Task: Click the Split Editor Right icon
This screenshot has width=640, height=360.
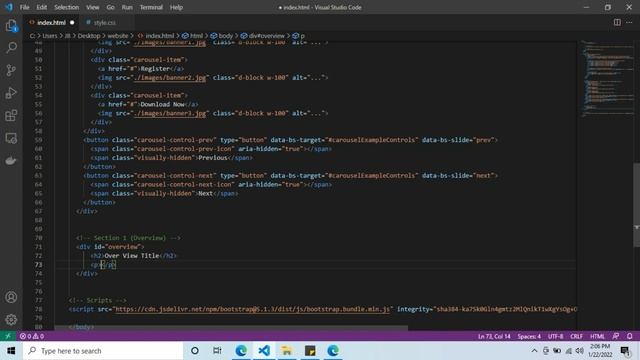Action: 617,22
